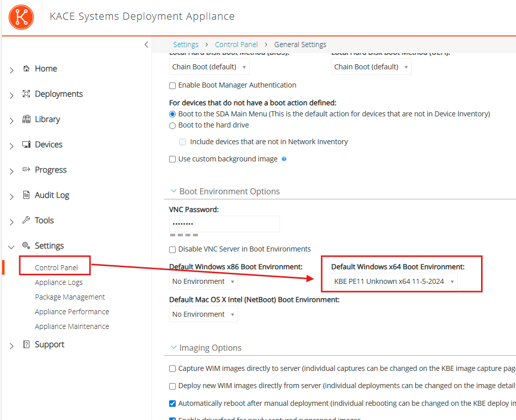Image resolution: width=516 pixels, height=420 pixels.
Task: Click the Settings breadcrumb link
Action: (x=185, y=45)
